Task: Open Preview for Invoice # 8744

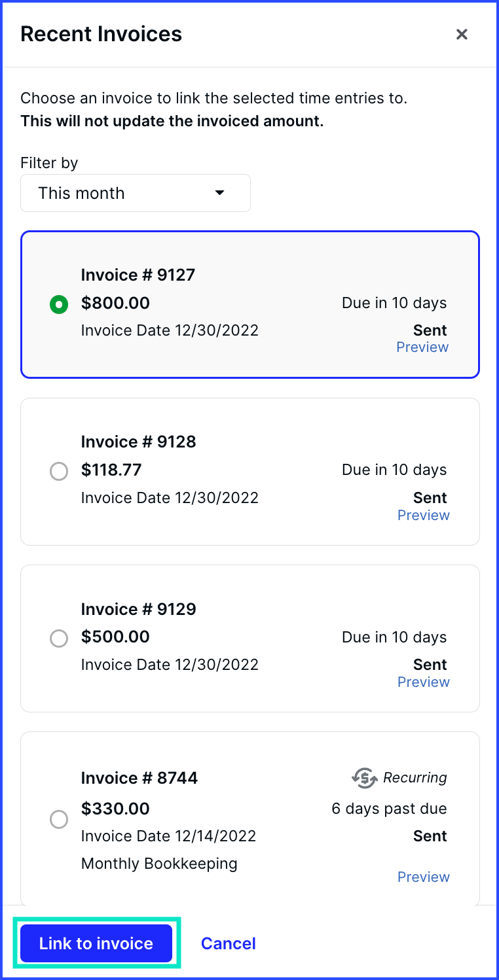Action: (x=424, y=877)
